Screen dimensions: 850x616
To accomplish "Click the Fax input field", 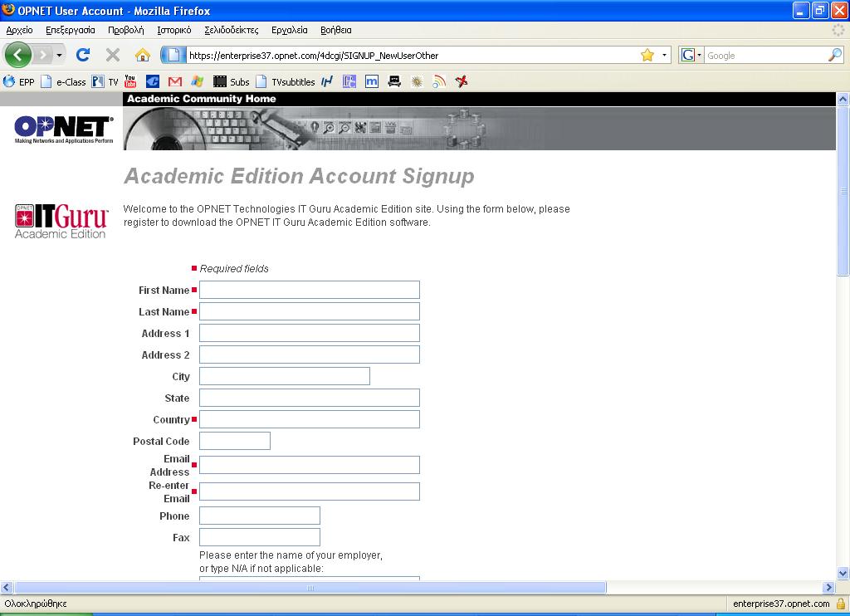I will click(x=260, y=537).
